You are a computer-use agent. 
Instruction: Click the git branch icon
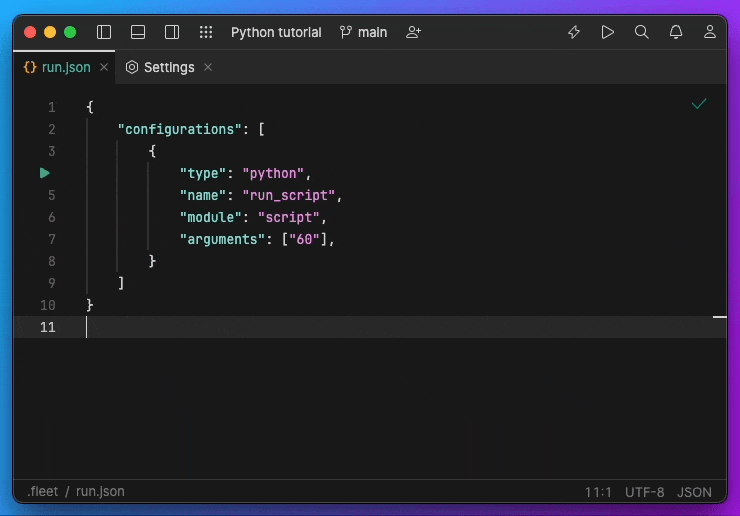[x=345, y=32]
